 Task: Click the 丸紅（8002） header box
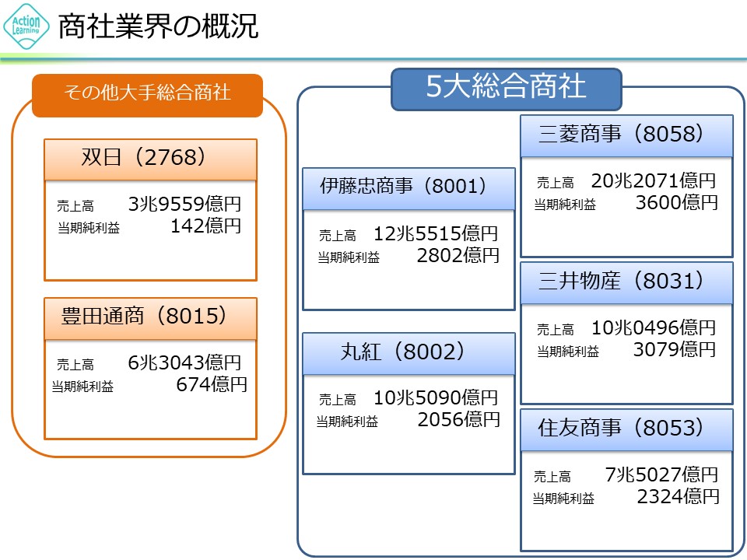[x=409, y=352]
